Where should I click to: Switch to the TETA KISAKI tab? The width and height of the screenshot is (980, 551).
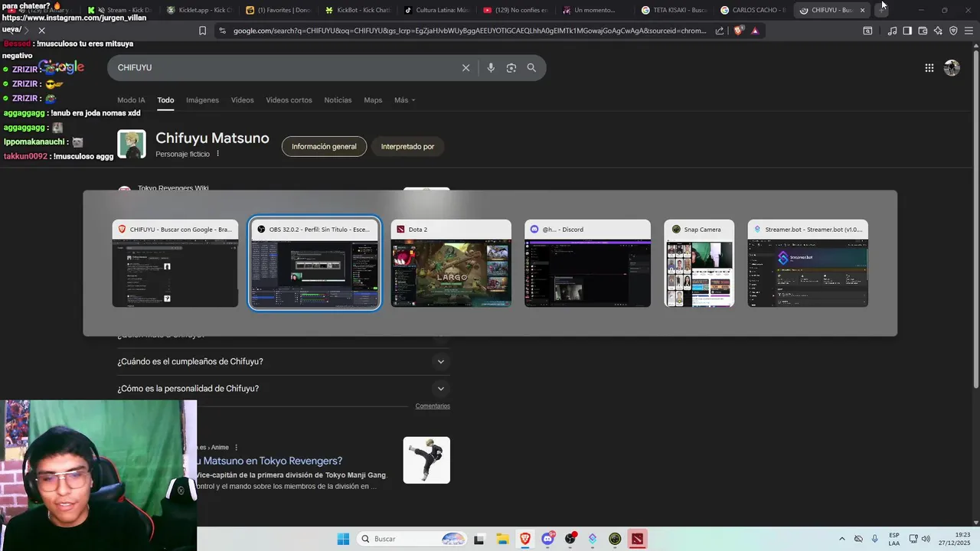(x=674, y=10)
